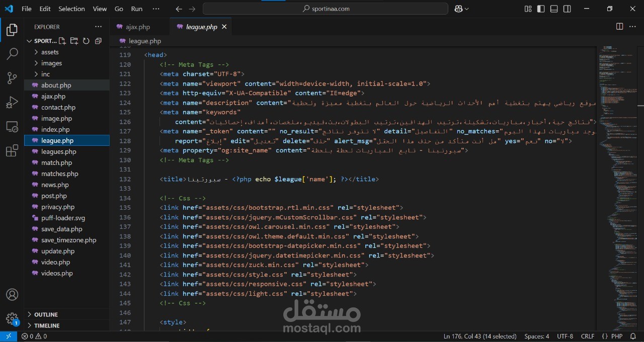Collapse the SPORT... project root
Screen dimensions: 644x342
tap(41, 41)
